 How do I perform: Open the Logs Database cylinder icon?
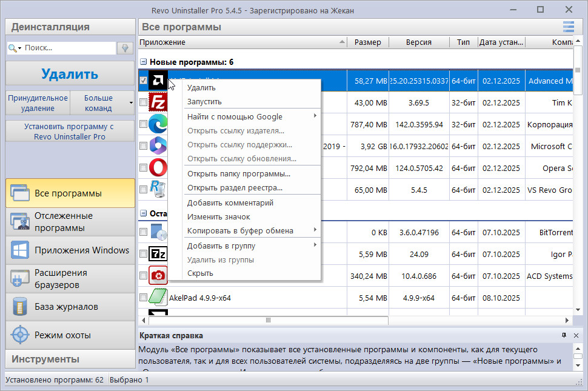20,307
